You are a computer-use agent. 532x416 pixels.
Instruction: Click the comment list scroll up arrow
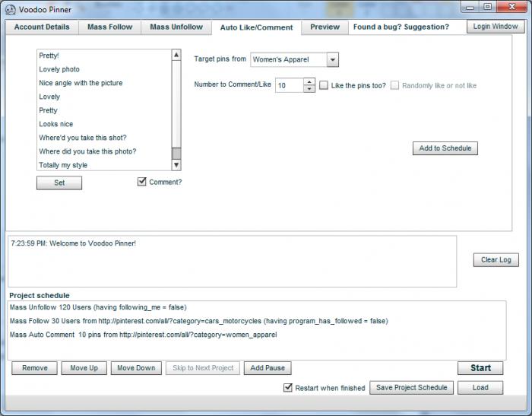pyautogui.click(x=176, y=55)
